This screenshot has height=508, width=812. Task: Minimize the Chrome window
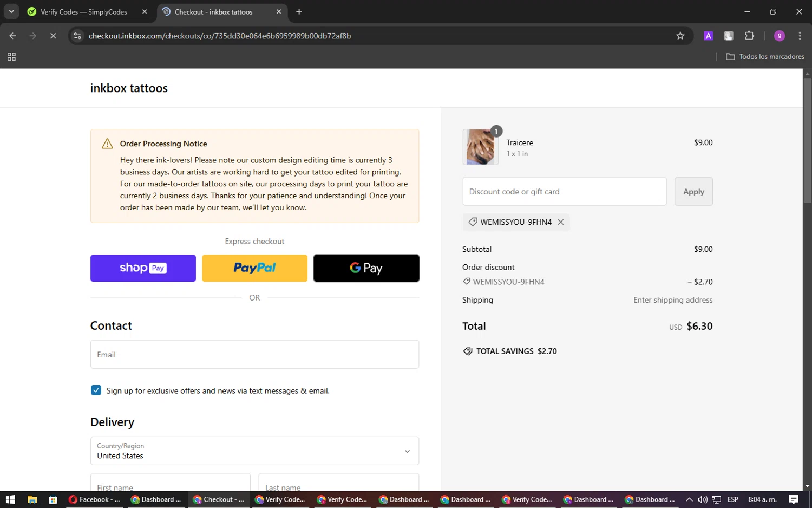pyautogui.click(x=747, y=12)
